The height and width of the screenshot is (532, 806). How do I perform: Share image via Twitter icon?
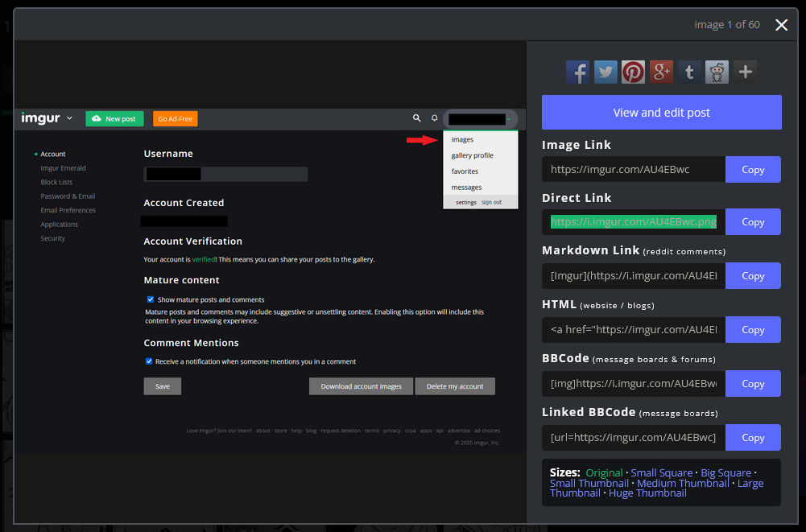[606, 72]
